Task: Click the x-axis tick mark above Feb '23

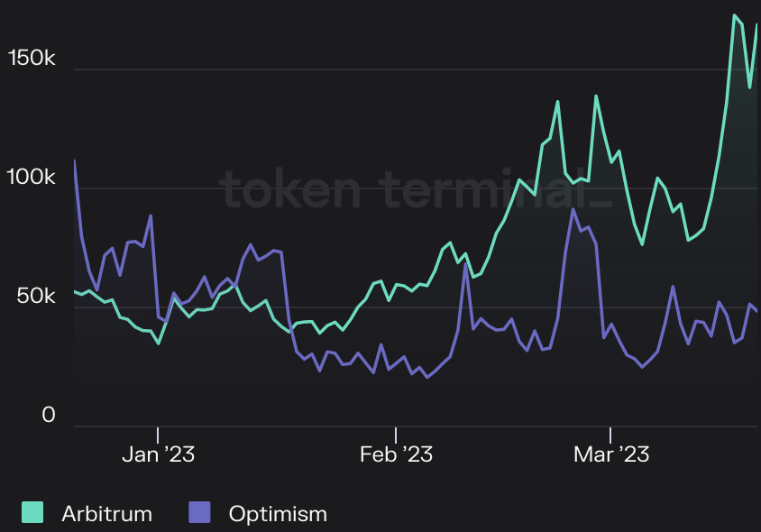Action: 396,433
